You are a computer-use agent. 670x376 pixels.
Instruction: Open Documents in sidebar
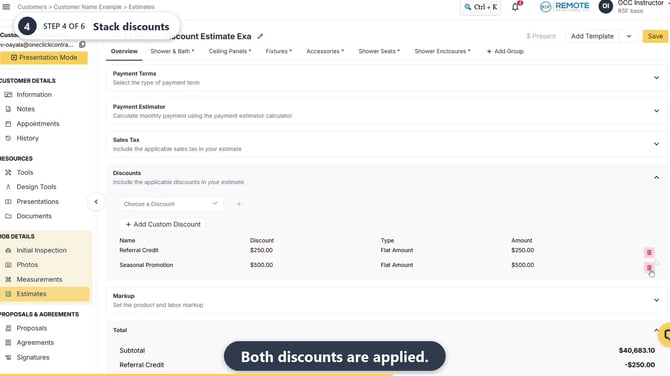pyautogui.click(x=34, y=216)
